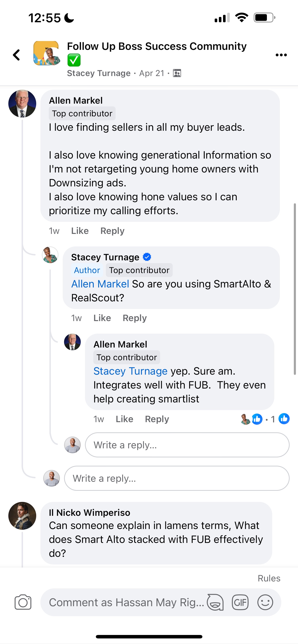This screenshot has height=644, width=298.
Task: Like Allen Markel's "yep. Sure am" reply
Action: pyautogui.click(x=124, y=419)
